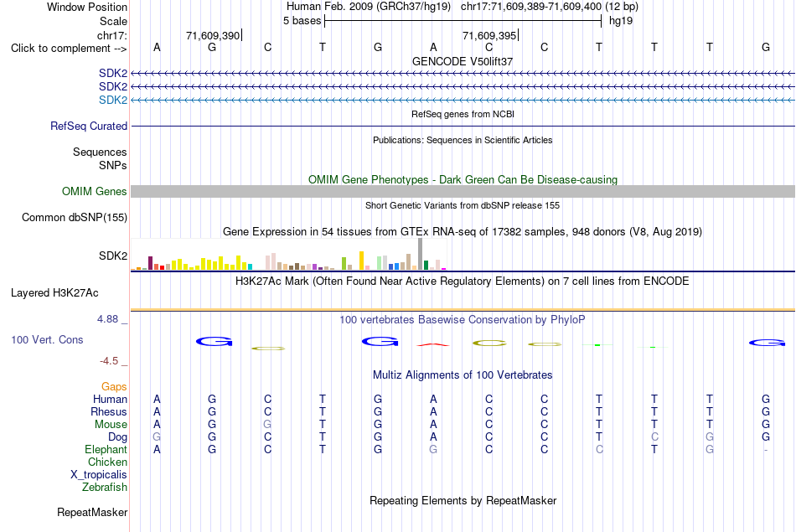Select the "Mouse" alignment species label

point(111,425)
